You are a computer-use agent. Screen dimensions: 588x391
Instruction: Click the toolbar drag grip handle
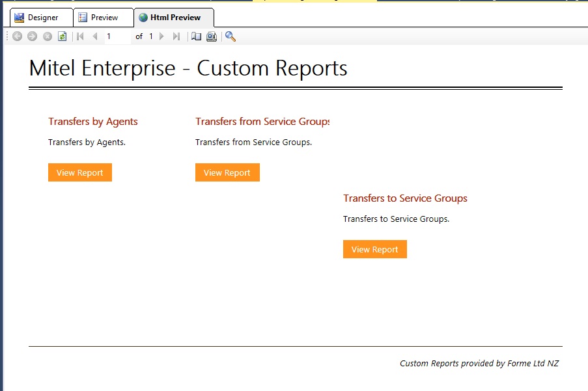[x=7, y=36]
